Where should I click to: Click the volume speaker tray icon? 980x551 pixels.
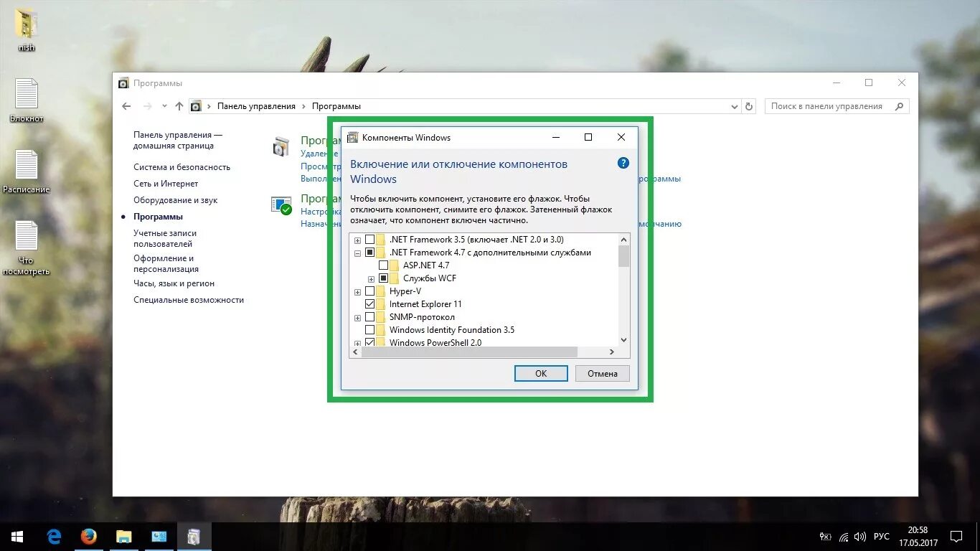coord(860,537)
